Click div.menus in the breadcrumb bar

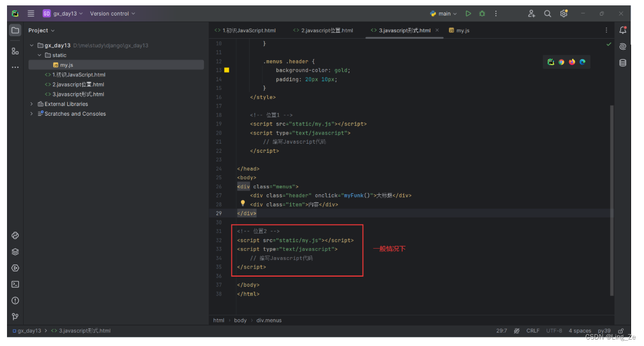269,321
